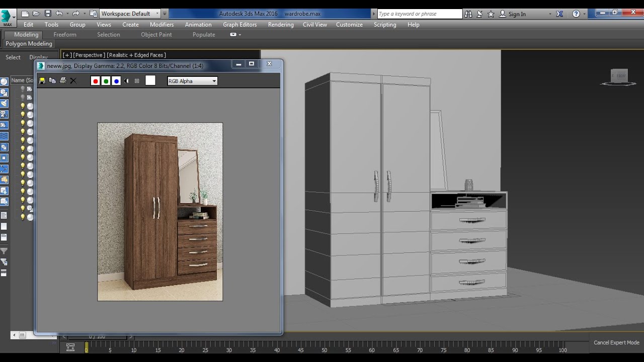Click the [Perspective] viewport label

[89, 55]
